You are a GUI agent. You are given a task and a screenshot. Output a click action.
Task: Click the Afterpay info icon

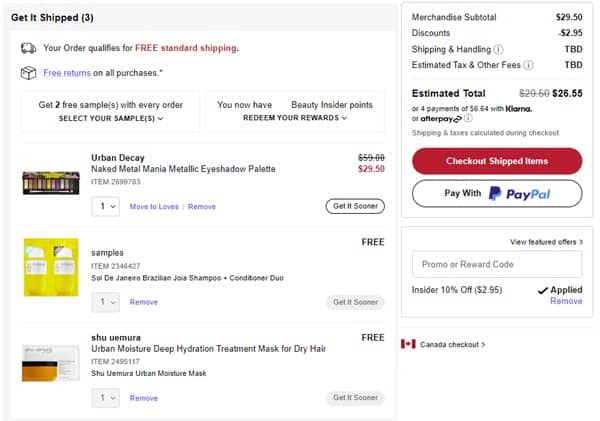click(x=468, y=118)
